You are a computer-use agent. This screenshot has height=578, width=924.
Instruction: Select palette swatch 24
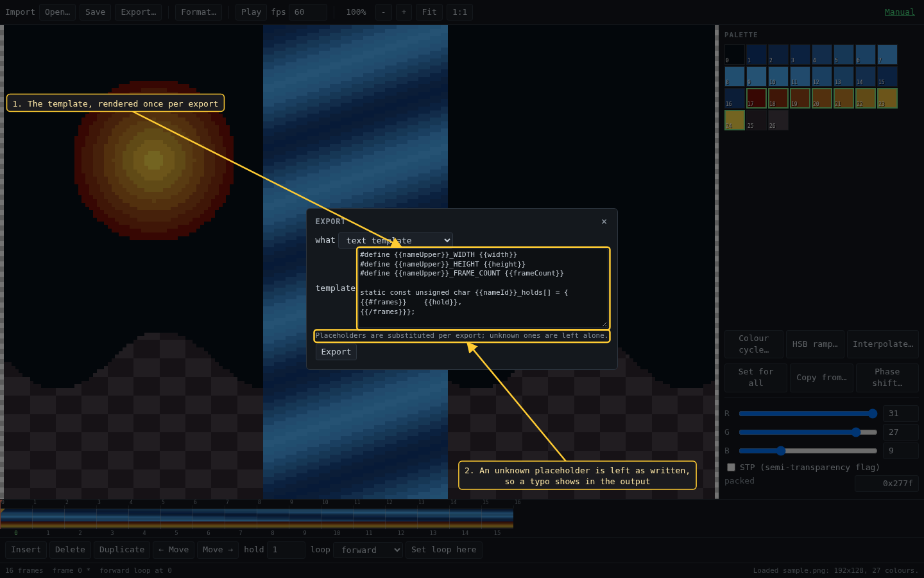[x=735, y=120]
